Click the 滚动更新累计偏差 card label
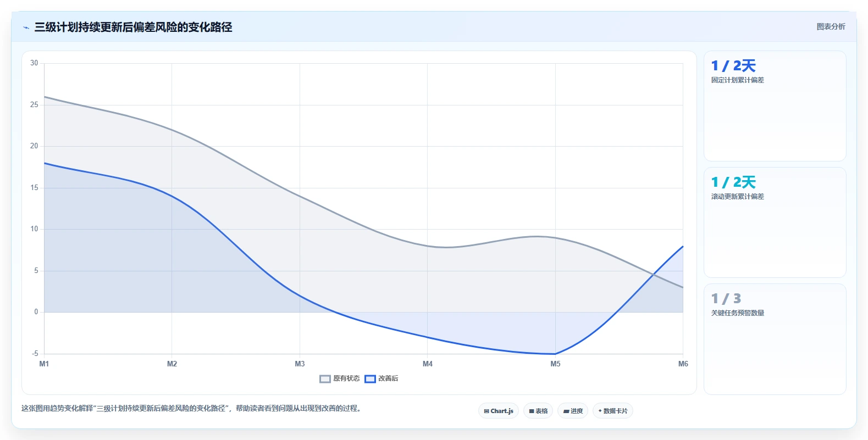 point(738,197)
